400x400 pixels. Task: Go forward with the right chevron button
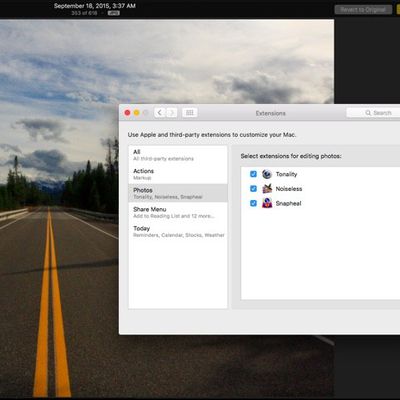(x=172, y=113)
